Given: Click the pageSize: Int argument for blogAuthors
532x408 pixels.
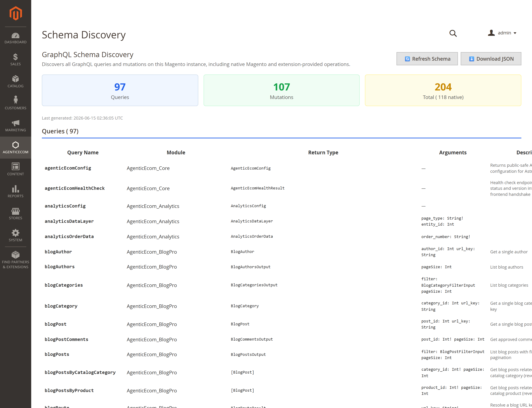Looking at the screenshot, I should (x=436, y=267).
